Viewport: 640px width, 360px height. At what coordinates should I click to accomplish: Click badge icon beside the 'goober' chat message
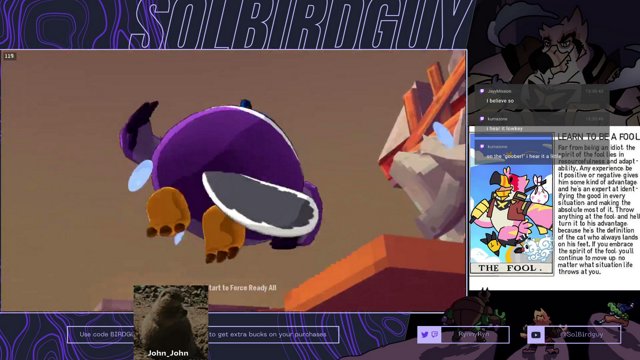click(x=482, y=147)
